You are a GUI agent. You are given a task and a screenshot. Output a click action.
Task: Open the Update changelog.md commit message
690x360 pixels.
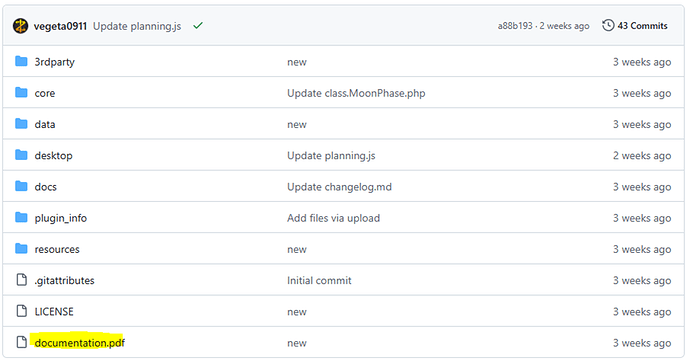pos(339,187)
